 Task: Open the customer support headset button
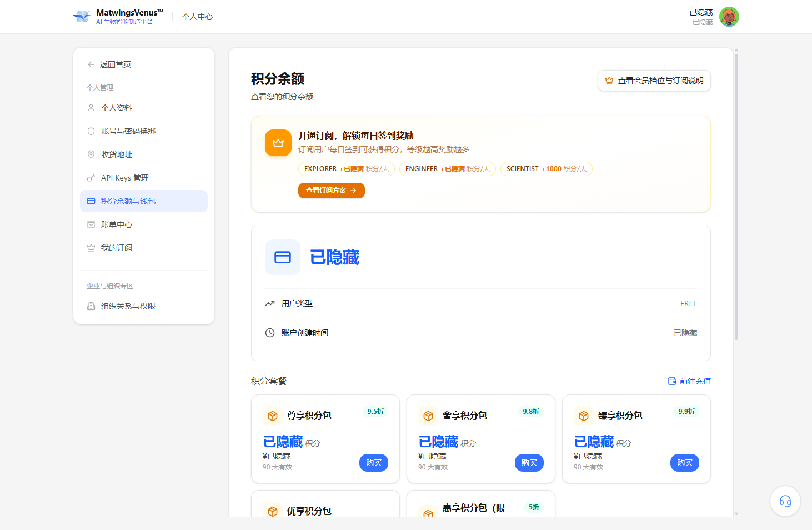(x=785, y=501)
